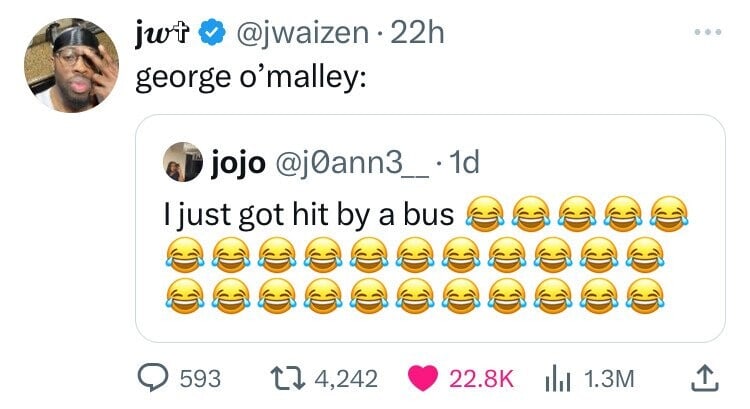Open jwaizen's profile picture
This screenshot has width=750, height=409.
(x=72, y=66)
